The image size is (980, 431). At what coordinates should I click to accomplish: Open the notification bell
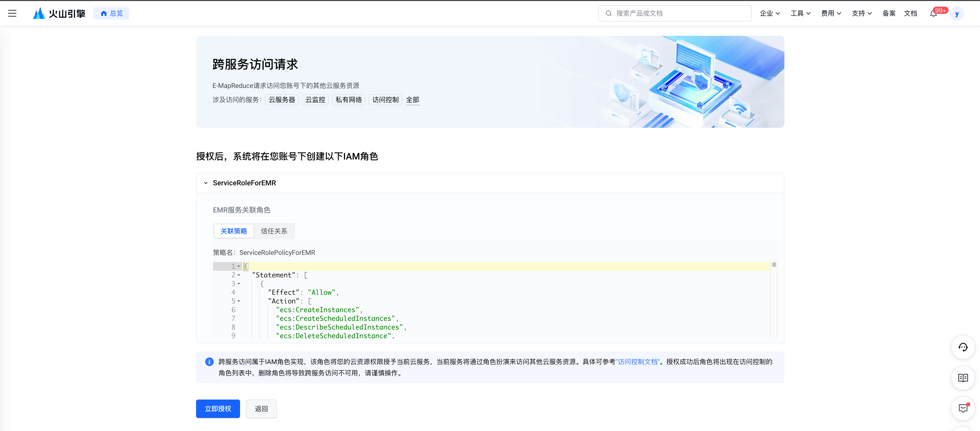point(933,14)
